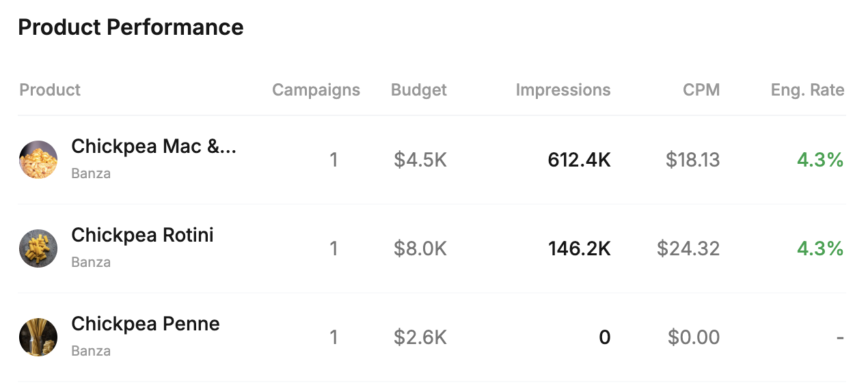Click the $18.13 CPM cell
Screen dimensions: 868x385
[x=692, y=160]
